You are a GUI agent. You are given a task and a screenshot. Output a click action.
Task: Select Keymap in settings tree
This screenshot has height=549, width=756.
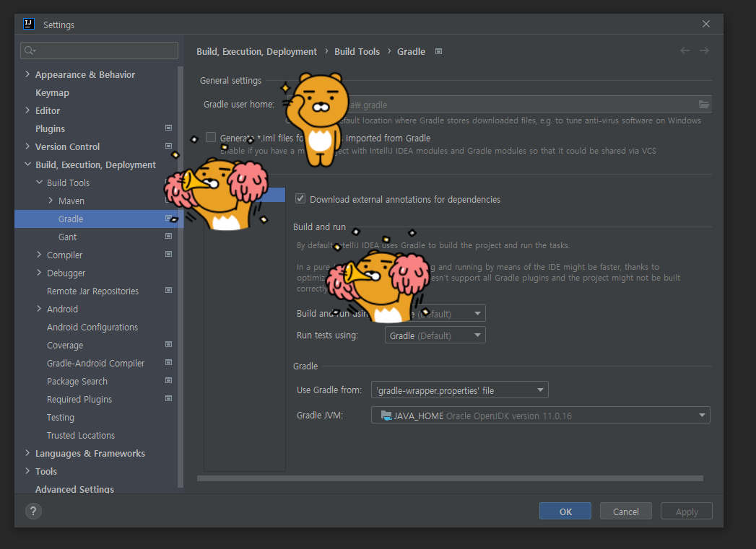(52, 92)
